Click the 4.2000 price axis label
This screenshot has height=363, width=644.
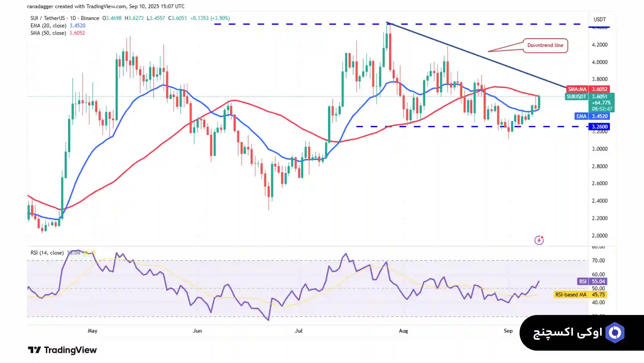click(x=599, y=45)
